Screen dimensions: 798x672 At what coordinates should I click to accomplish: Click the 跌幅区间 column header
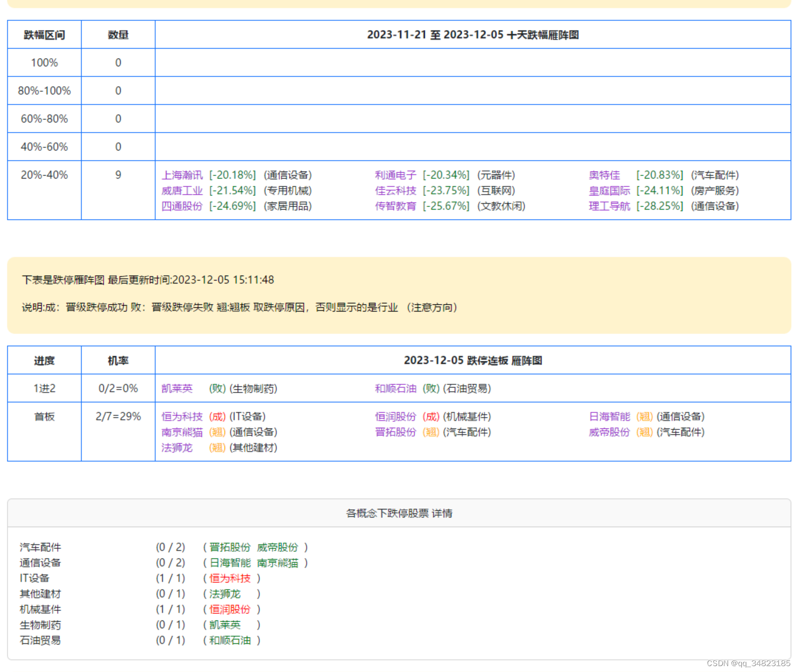[x=44, y=35]
